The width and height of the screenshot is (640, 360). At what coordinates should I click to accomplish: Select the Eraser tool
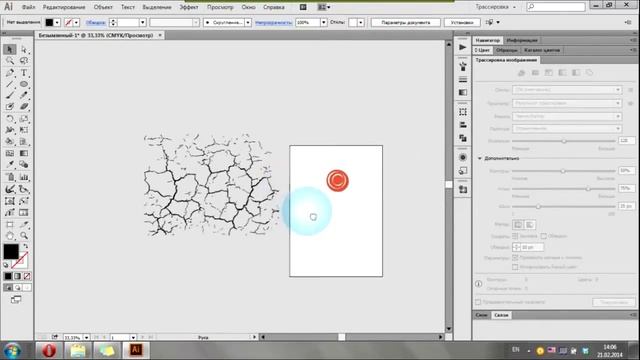click(x=24, y=107)
